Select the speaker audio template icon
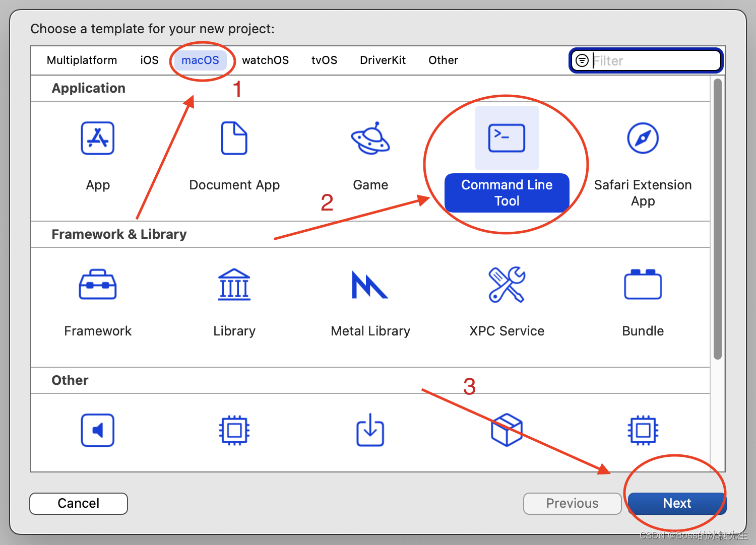 [98, 431]
